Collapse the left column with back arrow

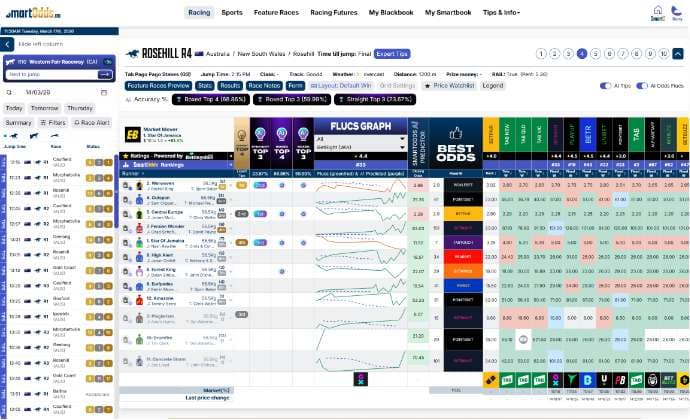9,45
